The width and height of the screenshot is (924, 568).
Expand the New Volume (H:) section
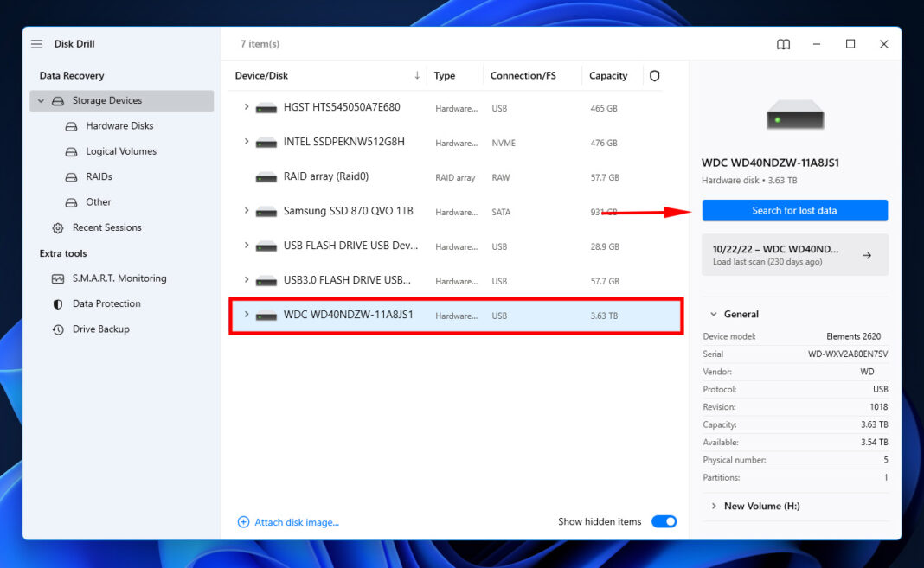tap(714, 506)
